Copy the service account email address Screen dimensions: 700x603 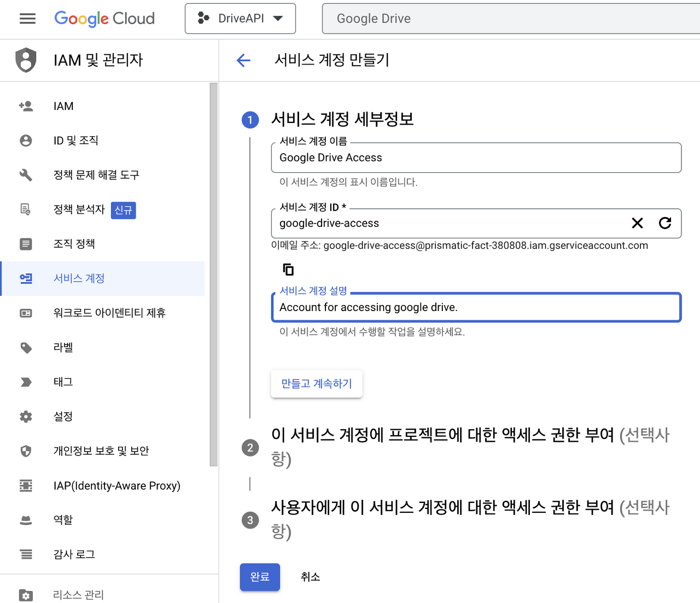(288, 270)
